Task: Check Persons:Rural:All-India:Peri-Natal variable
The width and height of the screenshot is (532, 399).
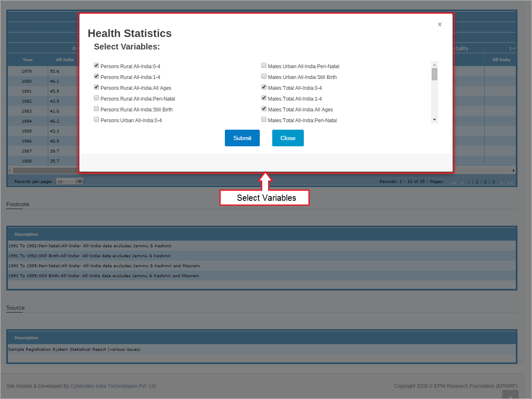Action: pyautogui.click(x=96, y=98)
